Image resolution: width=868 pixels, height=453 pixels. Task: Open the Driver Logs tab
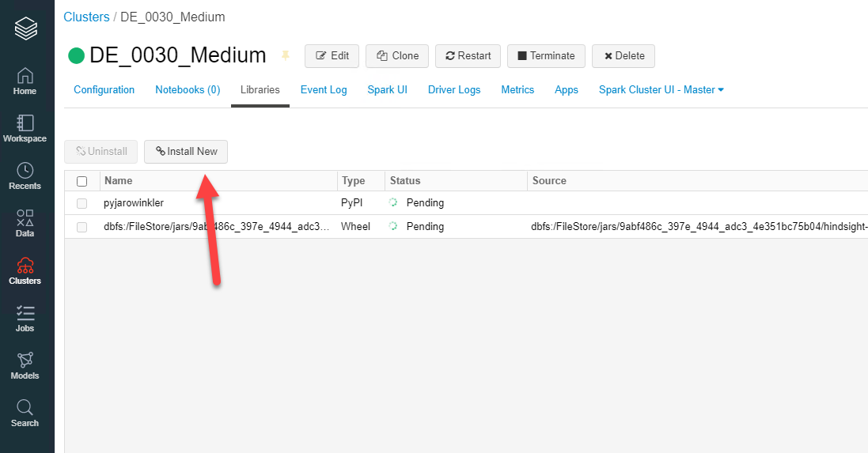pyautogui.click(x=454, y=90)
